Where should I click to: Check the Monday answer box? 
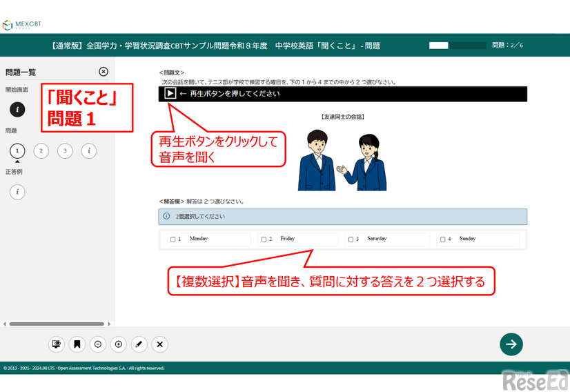click(173, 239)
